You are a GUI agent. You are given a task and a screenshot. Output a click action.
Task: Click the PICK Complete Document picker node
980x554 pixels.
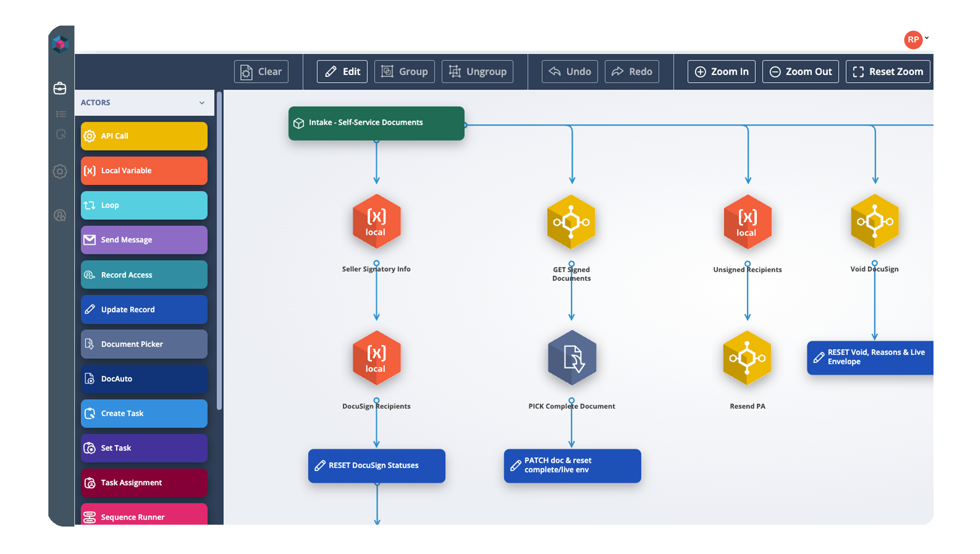tap(572, 358)
